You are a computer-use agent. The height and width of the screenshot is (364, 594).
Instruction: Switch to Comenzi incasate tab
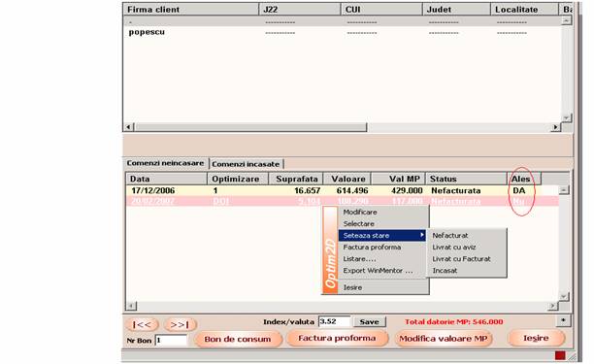point(246,164)
